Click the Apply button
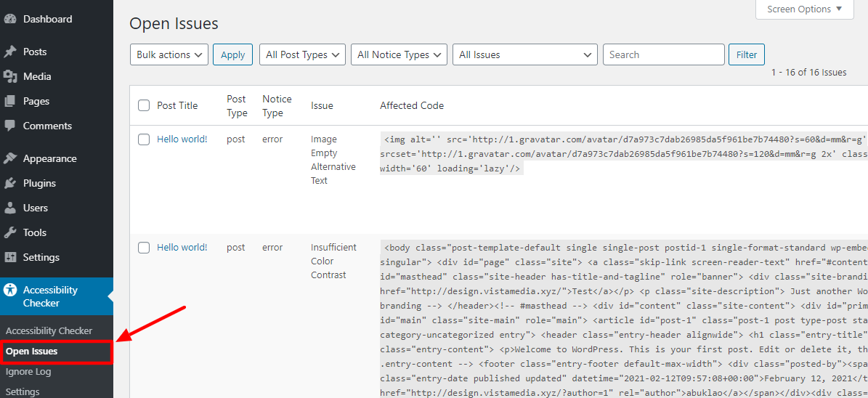Viewport: 868px width, 398px height. [x=232, y=54]
